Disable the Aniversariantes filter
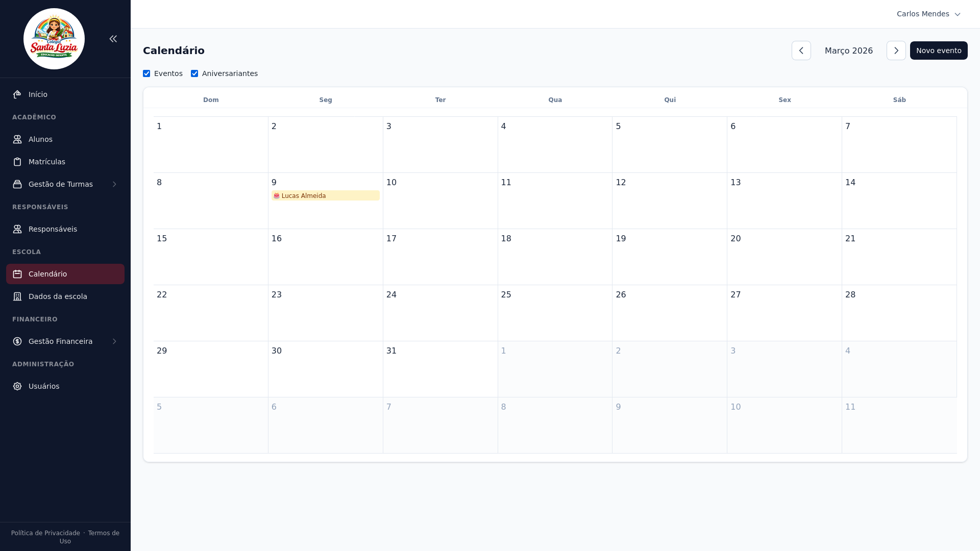 click(194, 73)
